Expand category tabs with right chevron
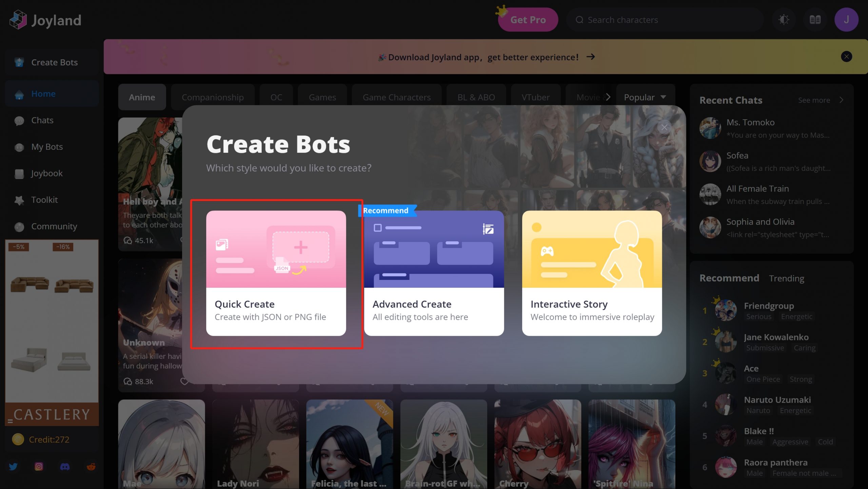The height and width of the screenshot is (489, 868). point(608,97)
